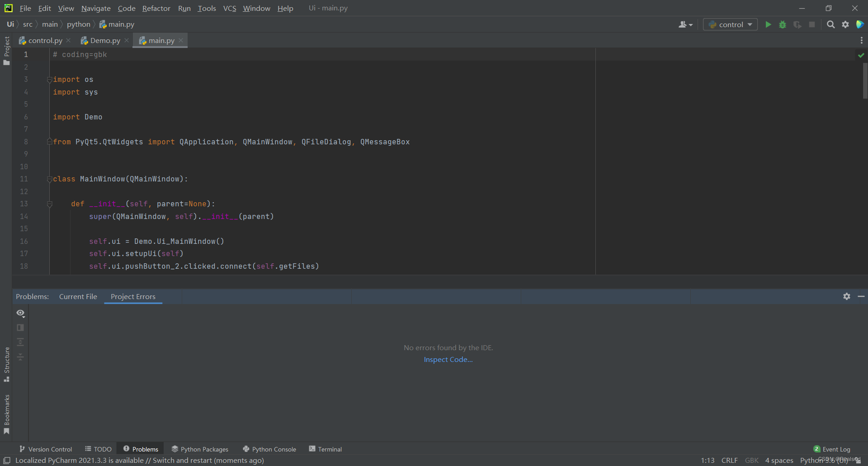Open the Structure tool window

pos(6,365)
